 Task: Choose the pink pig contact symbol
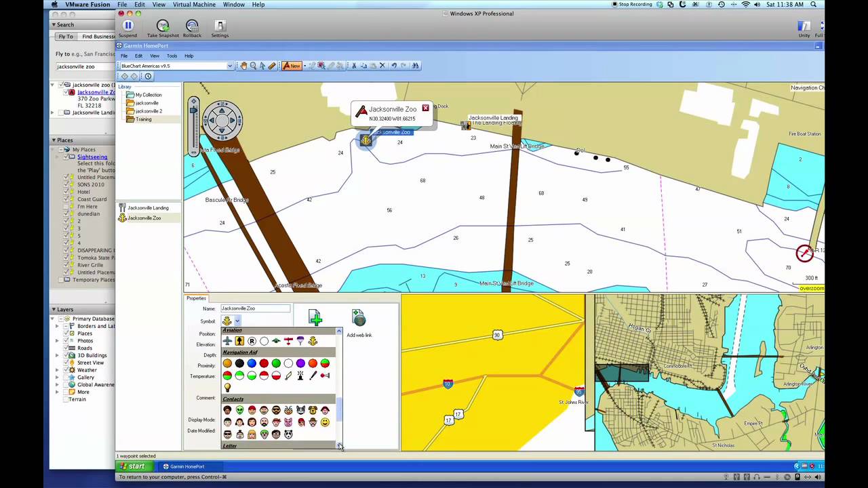click(x=288, y=422)
